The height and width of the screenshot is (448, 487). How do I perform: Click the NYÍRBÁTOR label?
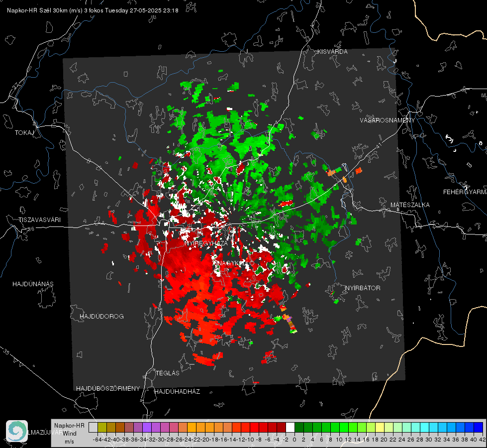(363, 288)
